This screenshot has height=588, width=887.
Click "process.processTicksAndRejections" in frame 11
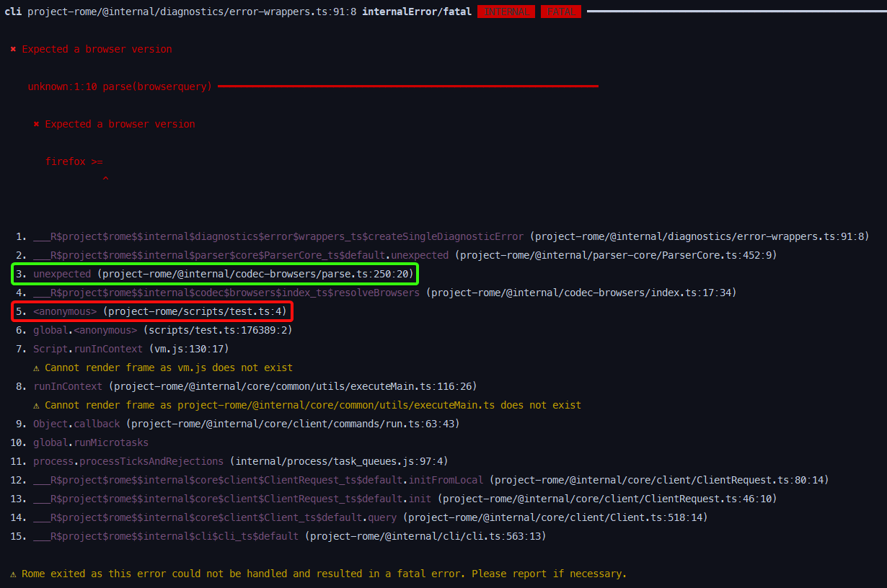128,461
